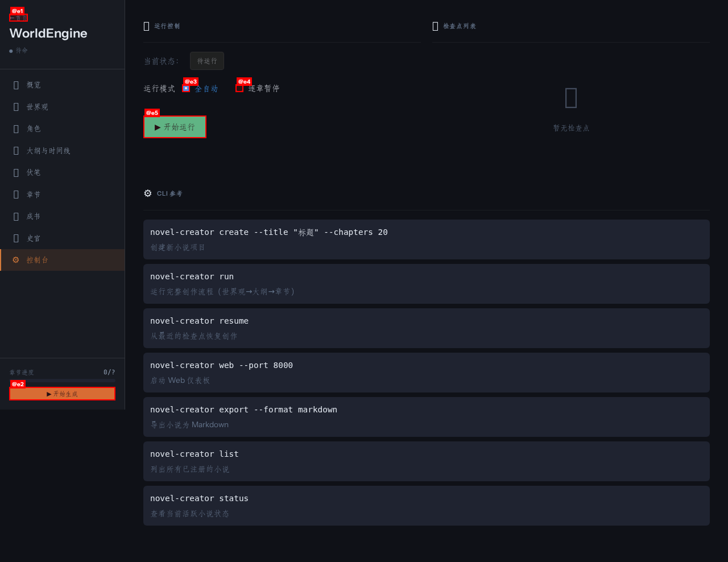Click the 查看当前活跃小说状态 description
The image size is (728, 562).
tap(190, 514)
